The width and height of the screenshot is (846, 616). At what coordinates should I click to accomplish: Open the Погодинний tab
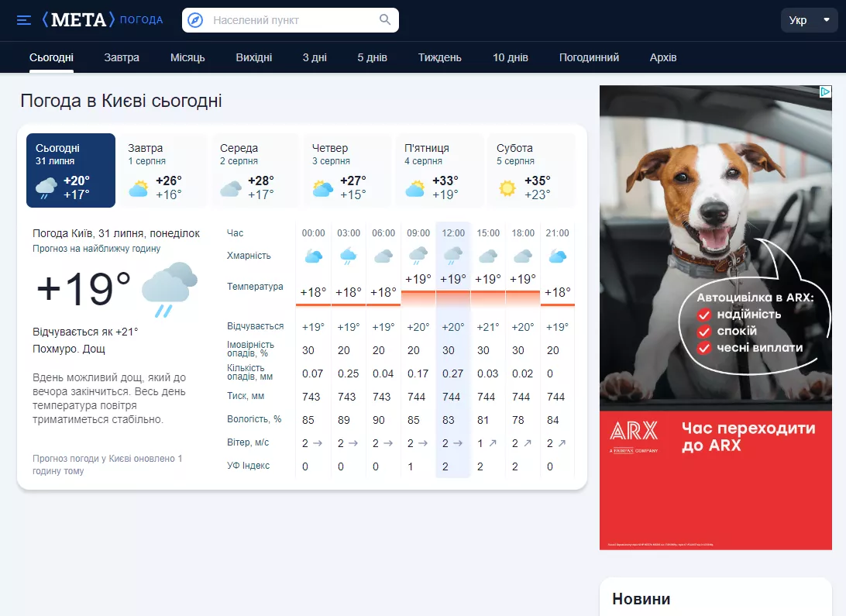pyautogui.click(x=589, y=57)
